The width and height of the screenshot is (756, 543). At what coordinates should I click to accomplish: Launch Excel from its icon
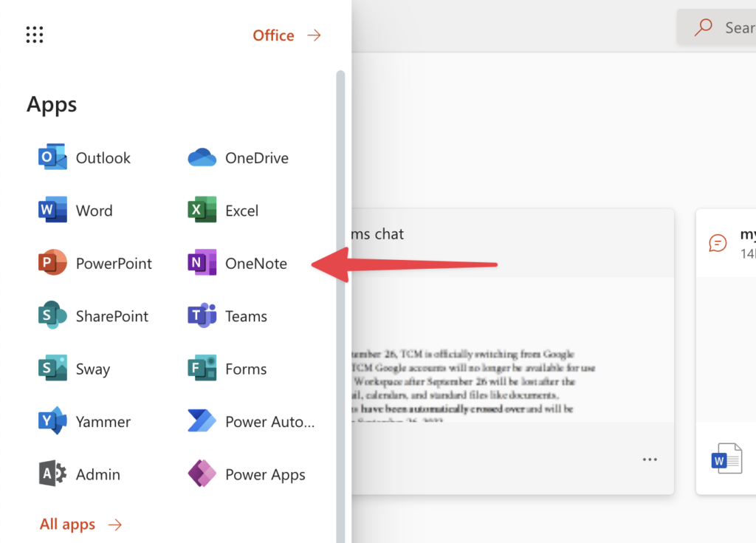point(202,210)
